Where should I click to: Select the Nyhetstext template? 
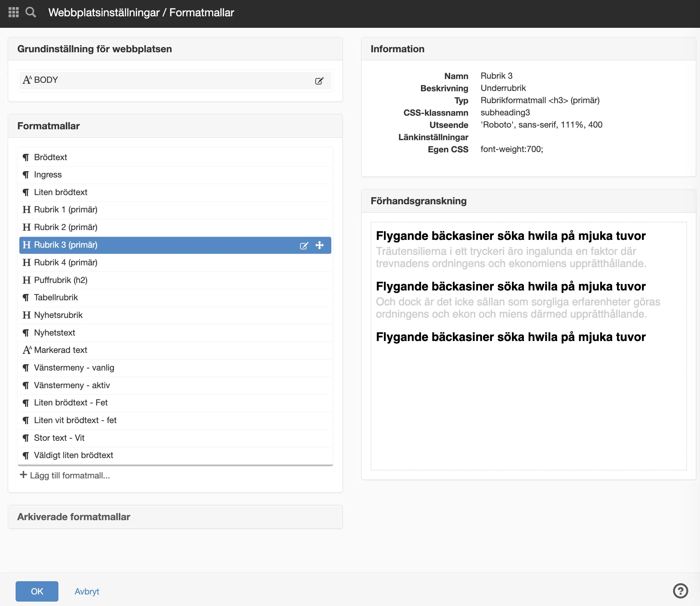pyautogui.click(x=175, y=333)
